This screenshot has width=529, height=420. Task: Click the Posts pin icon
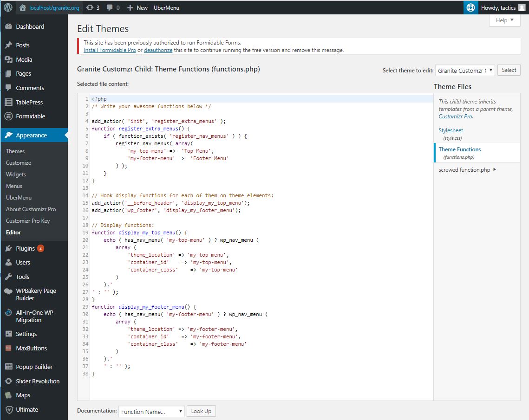pyautogui.click(x=9, y=45)
